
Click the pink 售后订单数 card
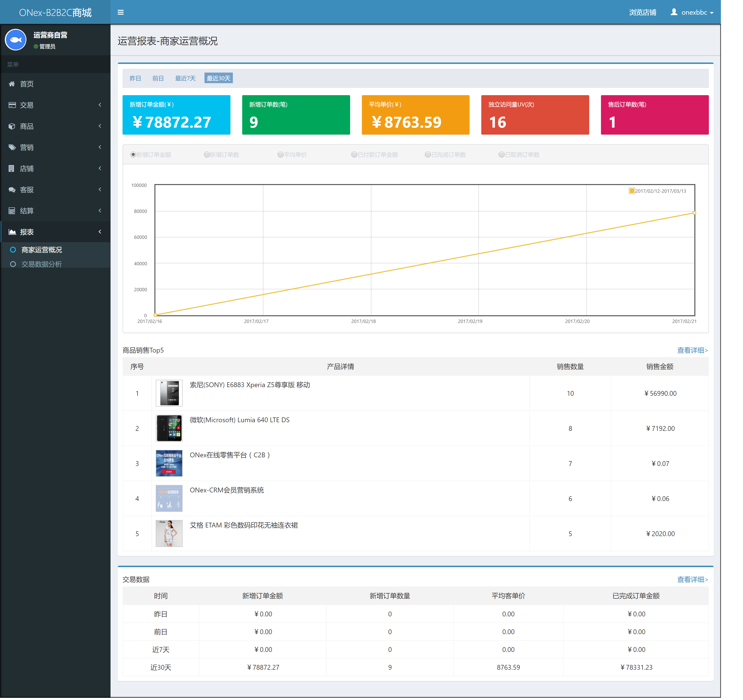coord(655,115)
